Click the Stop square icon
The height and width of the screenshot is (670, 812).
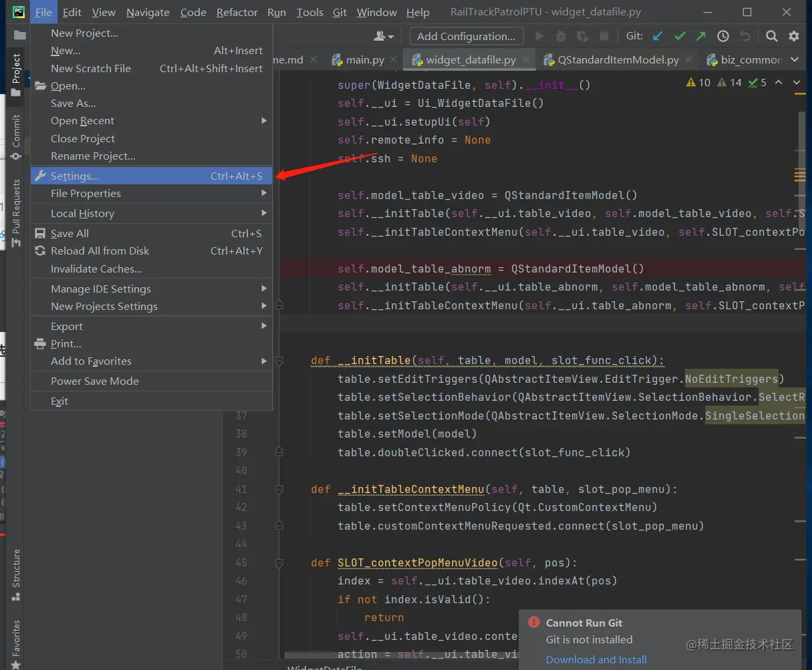(604, 36)
